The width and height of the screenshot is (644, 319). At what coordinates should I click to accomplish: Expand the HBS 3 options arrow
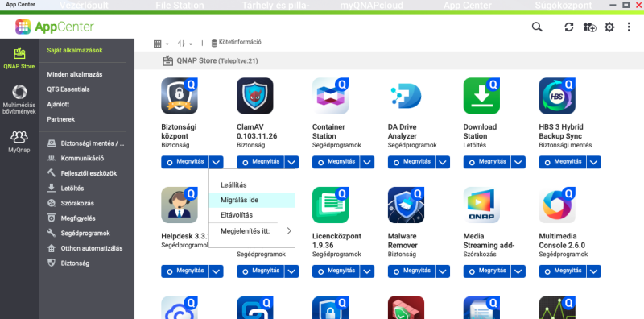[594, 162]
